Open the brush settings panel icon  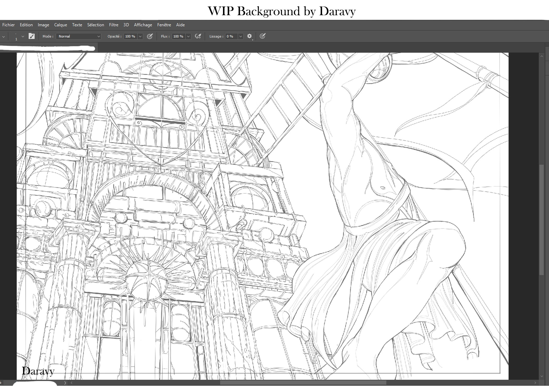(32, 36)
